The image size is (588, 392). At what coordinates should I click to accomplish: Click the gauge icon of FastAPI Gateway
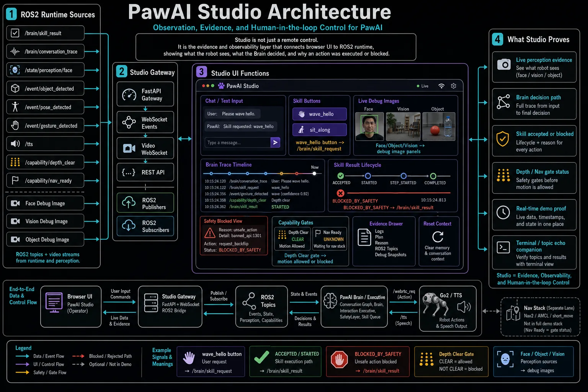(129, 95)
